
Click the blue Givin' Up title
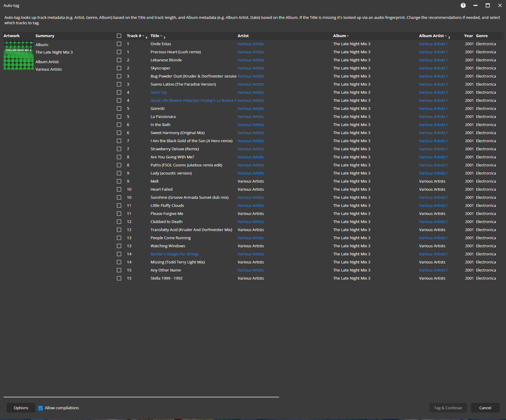tap(158, 93)
